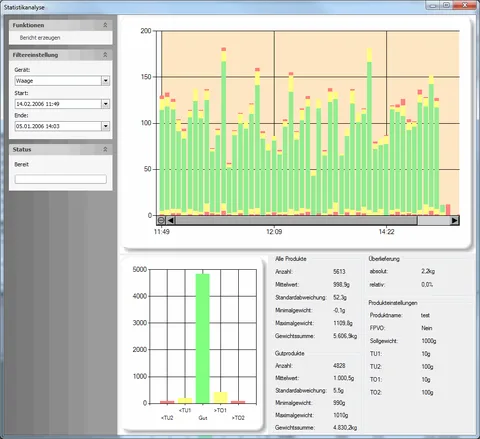
Task: Minimize the Statistikanalyse window
Action: (433, 5)
